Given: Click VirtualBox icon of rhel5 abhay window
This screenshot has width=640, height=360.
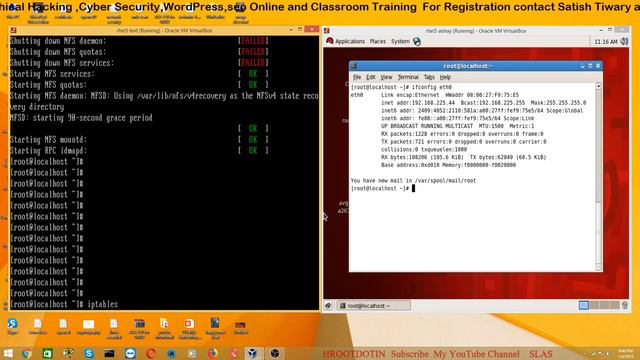Looking at the screenshot, I should tap(327, 31).
